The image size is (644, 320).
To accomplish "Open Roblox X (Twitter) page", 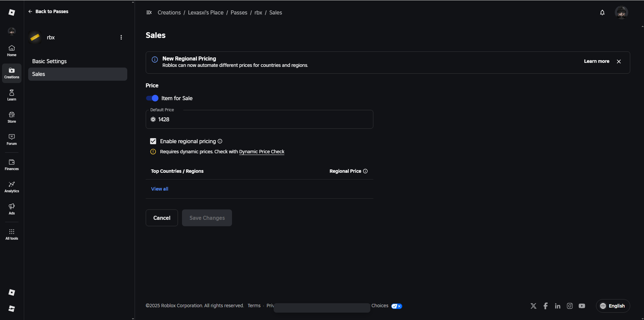I will (x=534, y=306).
